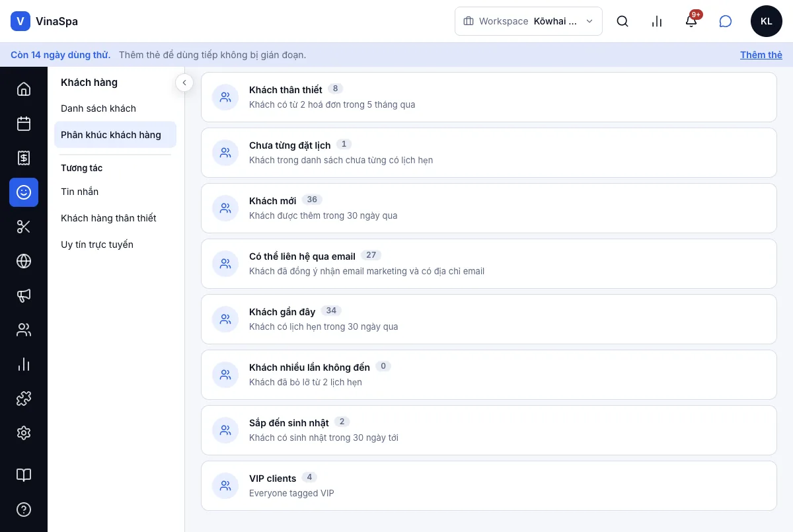Open the Services scissors icon
Image resolution: width=793 pixels, height=532 pixels.
click(24, 227)
